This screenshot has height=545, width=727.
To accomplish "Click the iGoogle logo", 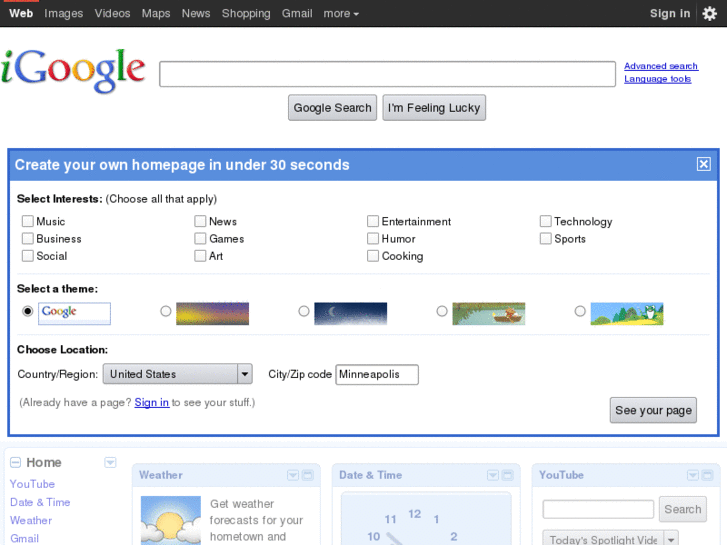I will click(x=73, y=71).
